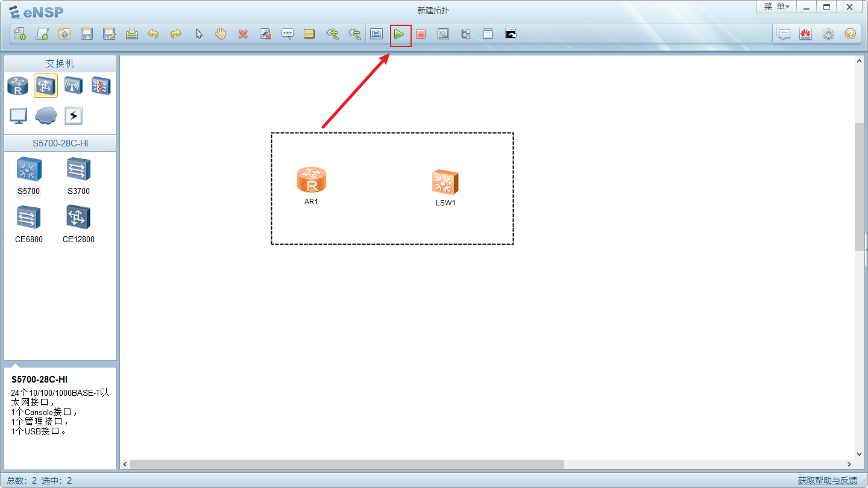This screenshot has height=488, width=868.
Task: Activate the hand pan tool
Action: tap(221, 34)
